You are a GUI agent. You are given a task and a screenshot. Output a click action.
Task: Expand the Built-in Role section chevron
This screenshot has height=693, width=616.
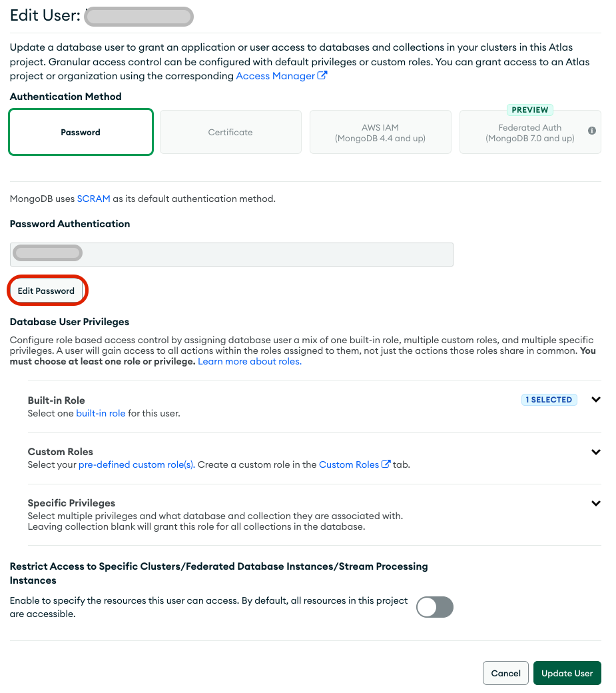[x=595, y=400]
